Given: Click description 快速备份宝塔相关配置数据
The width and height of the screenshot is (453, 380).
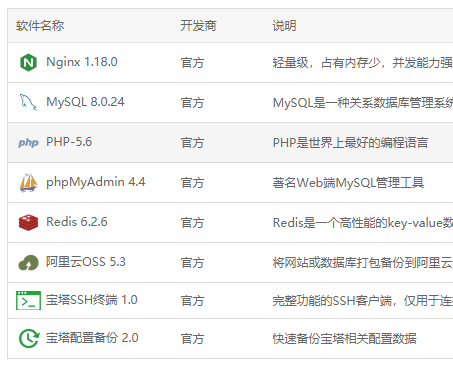Looking at the screenshot, I should (345, 339).
